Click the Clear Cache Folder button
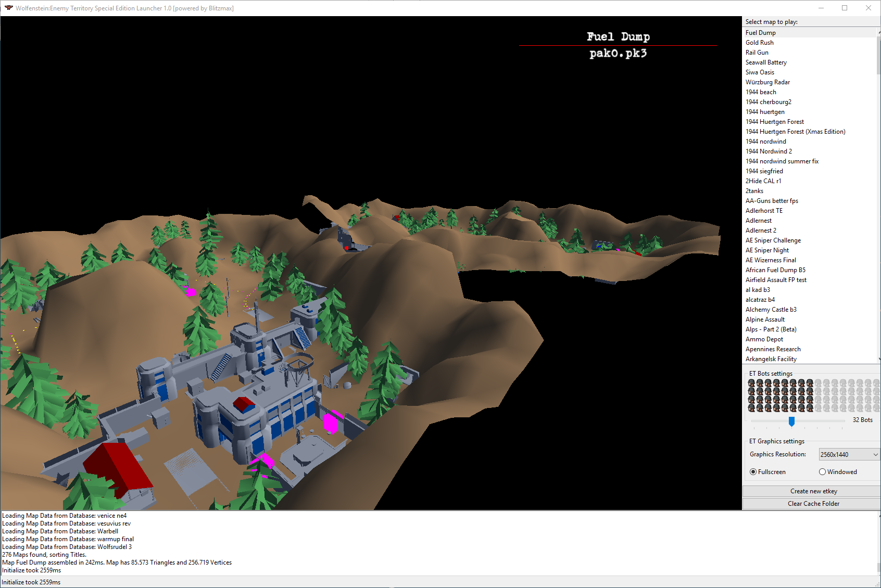The width and height of the screenshot is (881, 588). [x=813, y=504]
